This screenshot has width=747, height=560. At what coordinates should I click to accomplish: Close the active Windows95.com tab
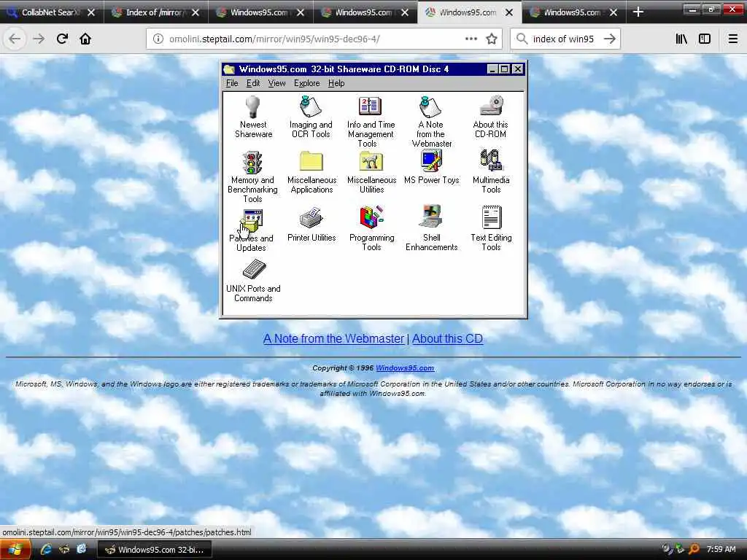click(509, 12)
